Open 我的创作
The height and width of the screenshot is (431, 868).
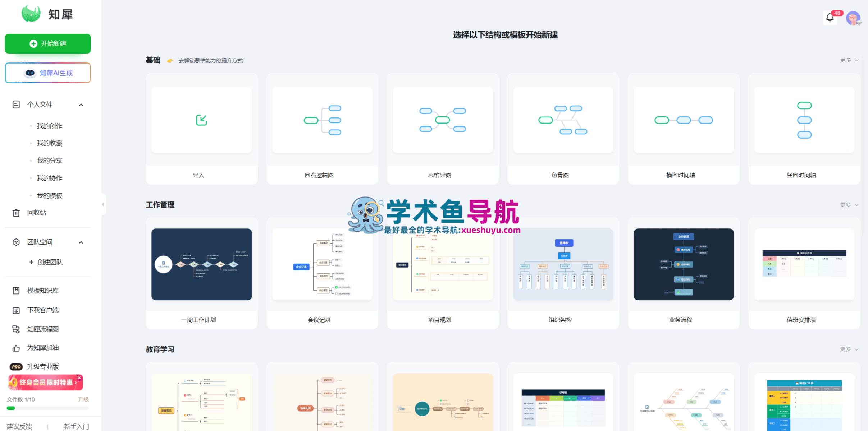[50, 126]
